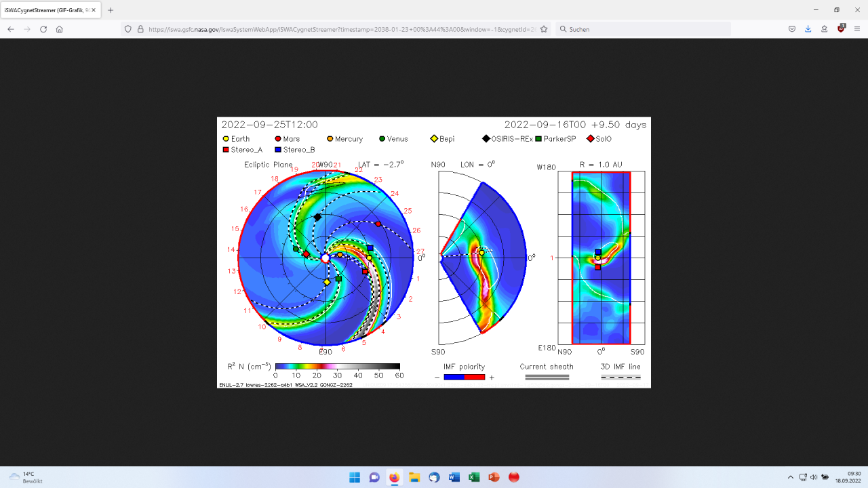Click the NASA URL address bar
868x488 pixels.
339,29
